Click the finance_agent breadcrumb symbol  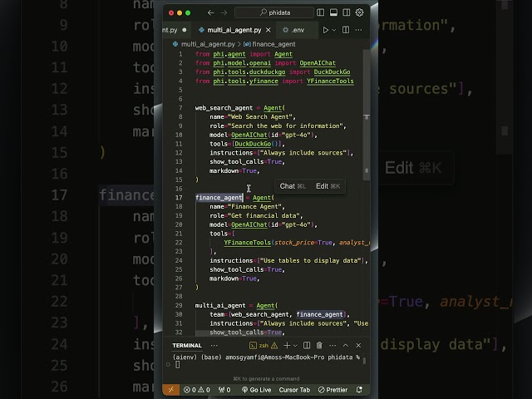point(269,44)
